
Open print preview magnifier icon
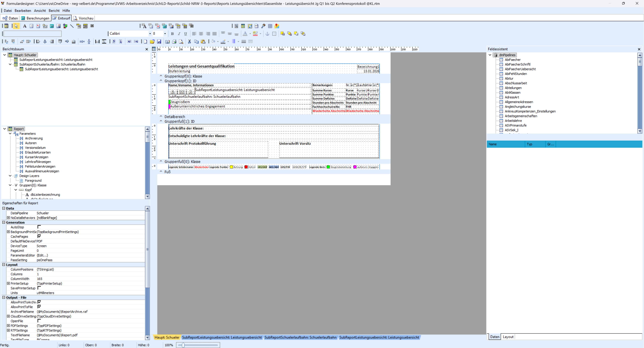(181, 42)
